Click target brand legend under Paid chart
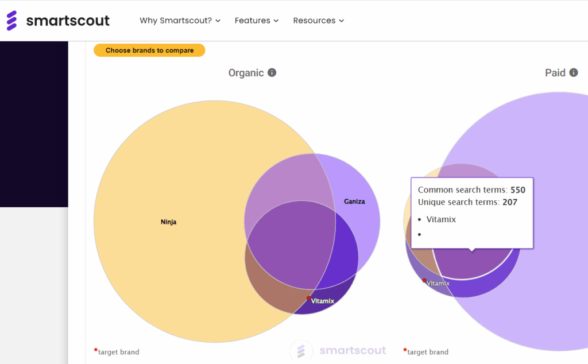The image size is (588, 364). click(x=425, y=351)
